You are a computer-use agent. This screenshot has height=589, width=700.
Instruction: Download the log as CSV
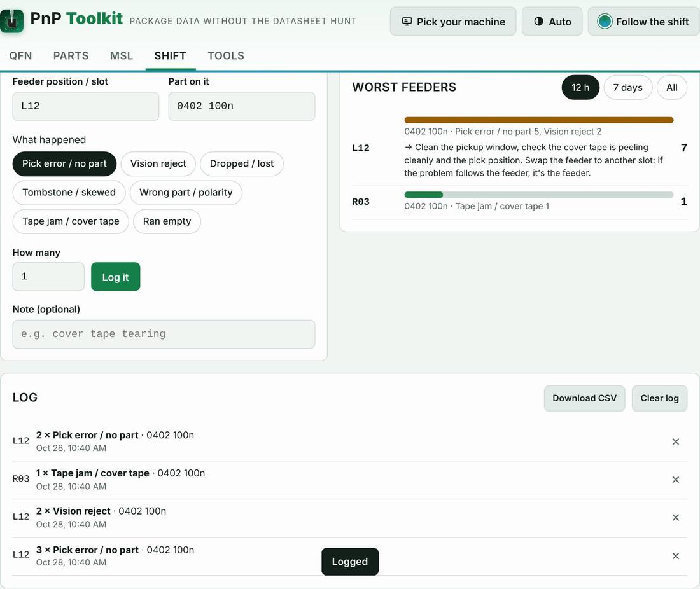584,398
